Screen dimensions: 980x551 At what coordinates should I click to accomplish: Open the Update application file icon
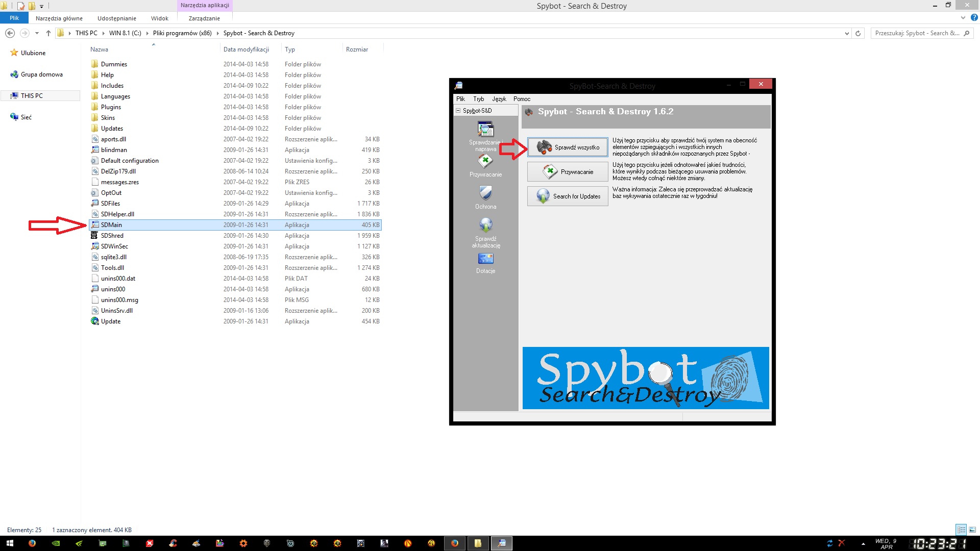tap(95, 321)
